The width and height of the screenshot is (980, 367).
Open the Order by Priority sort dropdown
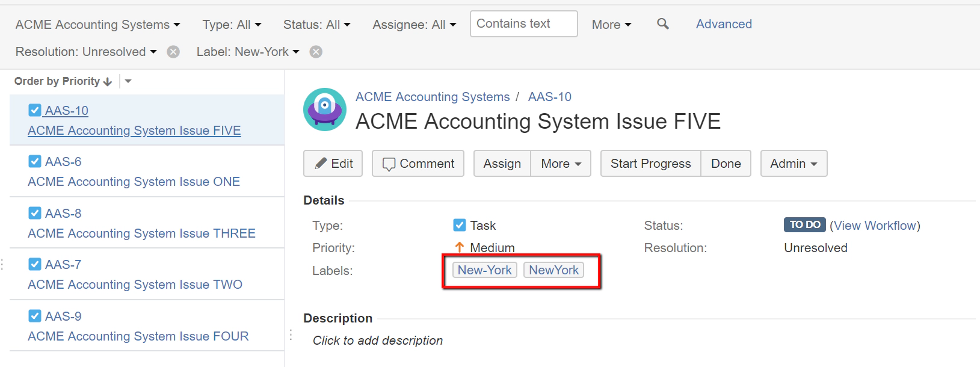click(128, 81)
